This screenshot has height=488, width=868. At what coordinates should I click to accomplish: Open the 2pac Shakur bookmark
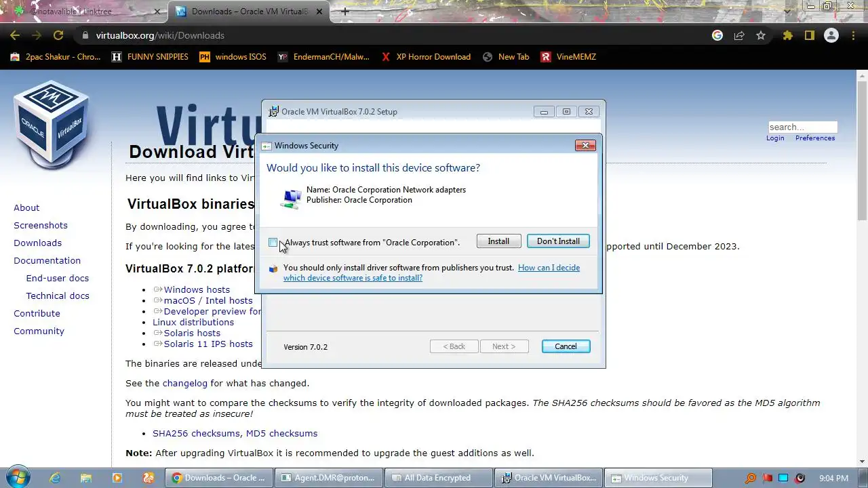tap(55, 57)
